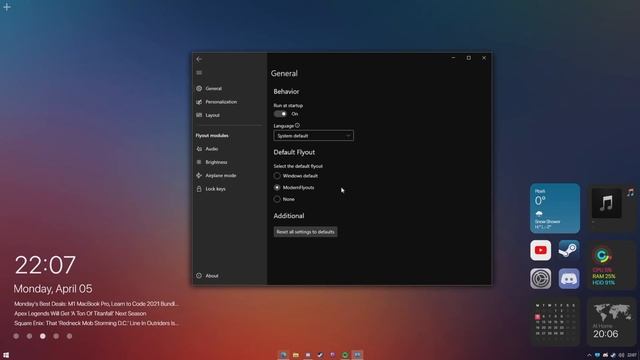
Task: Show hidden system tray icons chevron
Action: [x=589, y=355]
